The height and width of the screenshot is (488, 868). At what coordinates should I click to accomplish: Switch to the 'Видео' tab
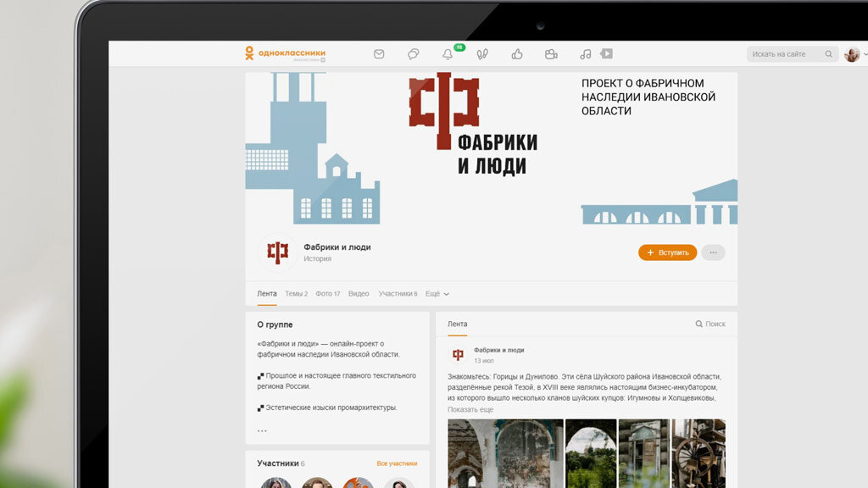click(x=359, y=294)
